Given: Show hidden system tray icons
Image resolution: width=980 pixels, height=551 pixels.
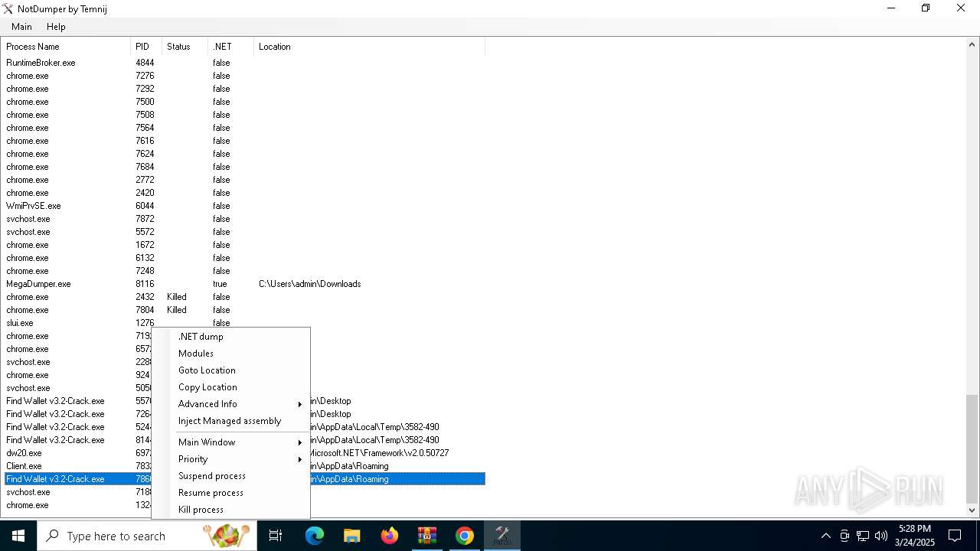Looking at the screenshot, I should tap(825, 536).
